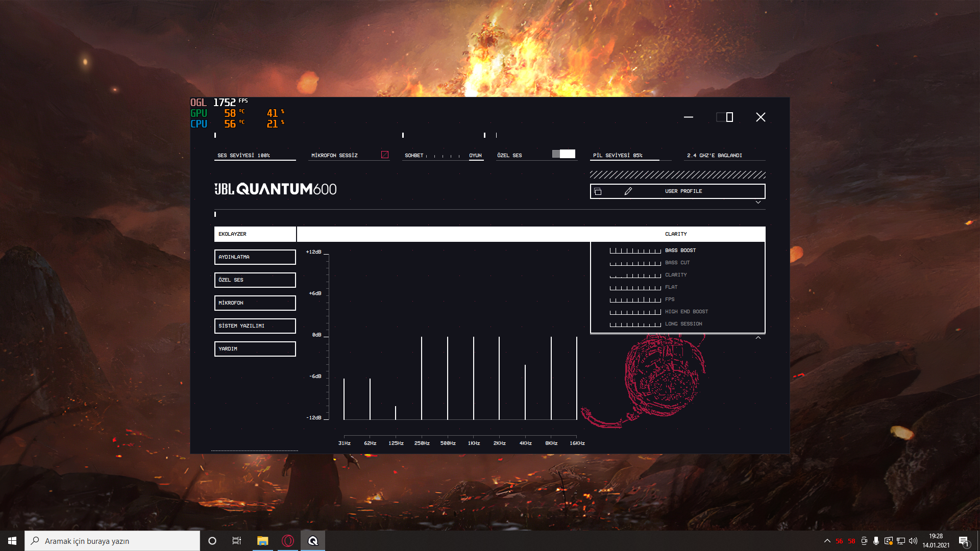Open the User Profile dropdown
Screen dimensions: 980x551
coord(677,191)
